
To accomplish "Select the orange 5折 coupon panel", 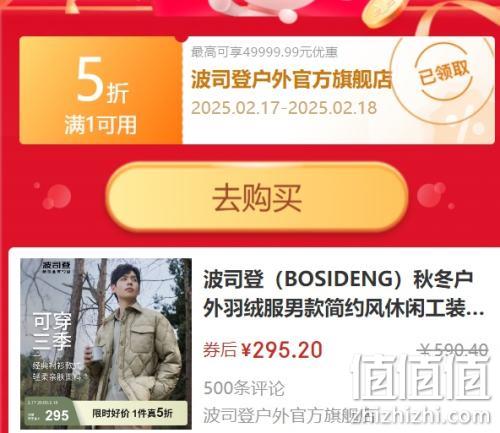I will pos(101,90).
